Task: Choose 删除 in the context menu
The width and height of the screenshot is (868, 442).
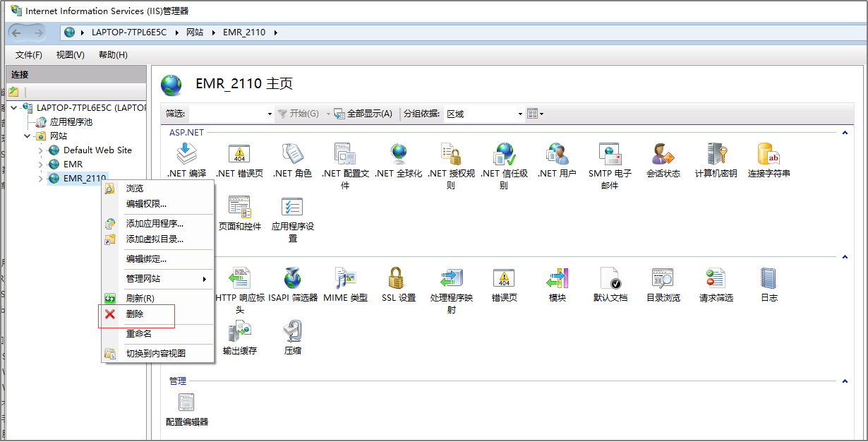Action: 157,314
